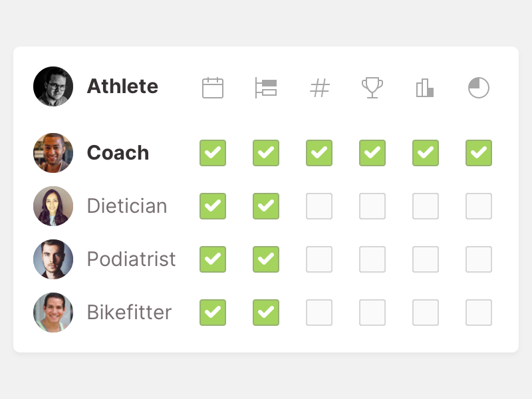Uncheck Dietician's Gantt timeline checkbox
This screenshot has width=532, height=399.
point(266,206)
